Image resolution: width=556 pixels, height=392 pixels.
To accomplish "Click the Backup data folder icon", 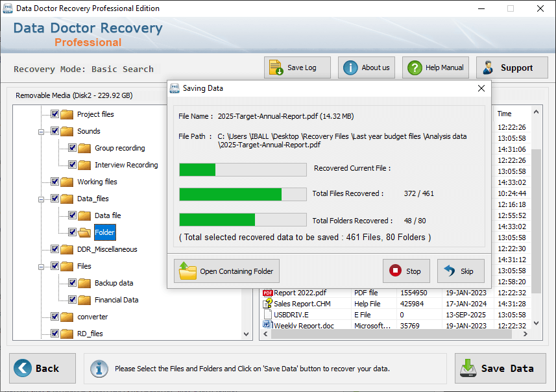I will pyautogui.click(x=84, y=283).
